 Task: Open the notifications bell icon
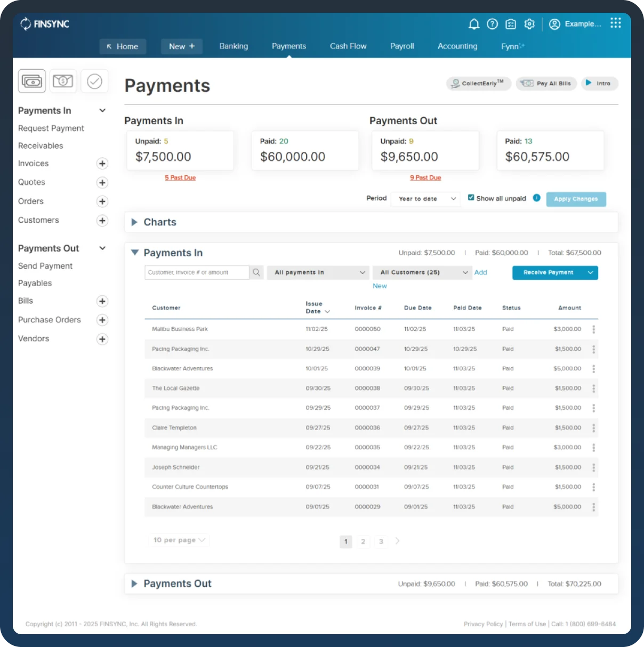click(473, 24)
